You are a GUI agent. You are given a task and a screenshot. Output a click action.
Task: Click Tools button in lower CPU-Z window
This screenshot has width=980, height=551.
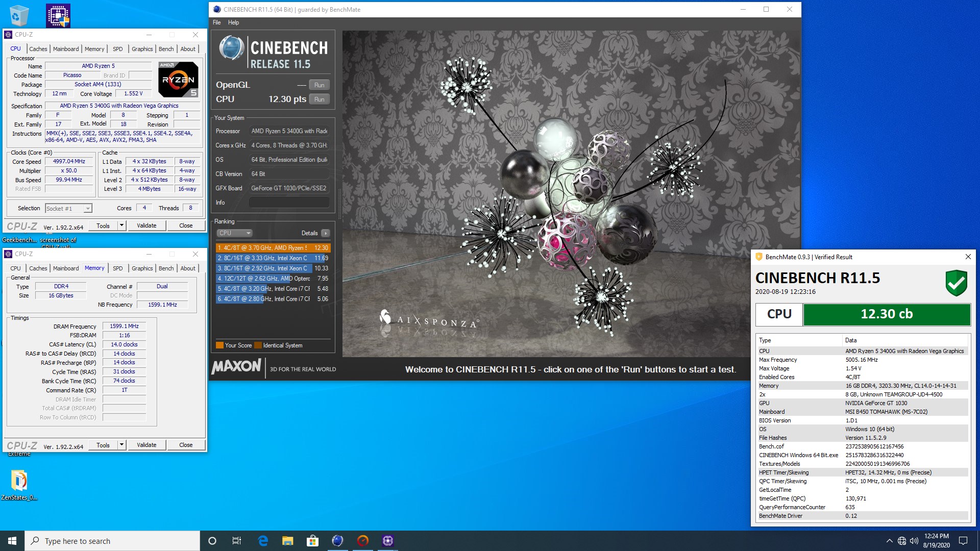point(103,445)
